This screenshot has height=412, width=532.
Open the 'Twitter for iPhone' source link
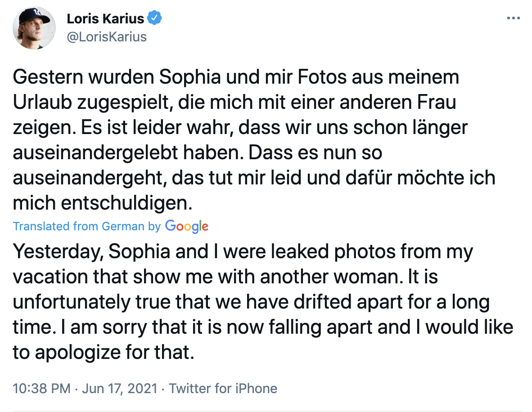pyautogui.click(x=223, y=388)
